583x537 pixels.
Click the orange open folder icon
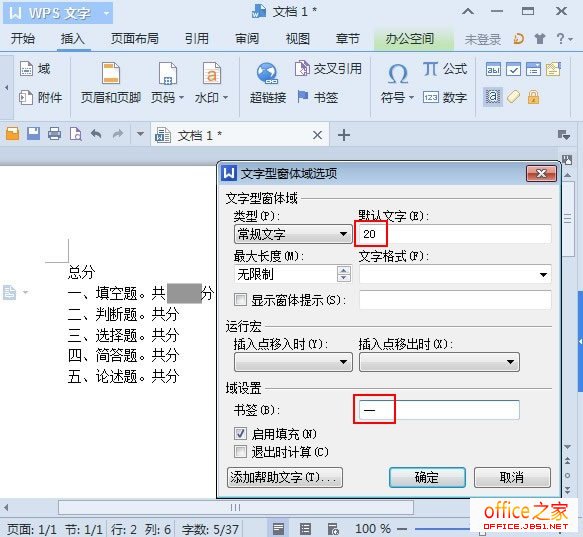point(12,134)
